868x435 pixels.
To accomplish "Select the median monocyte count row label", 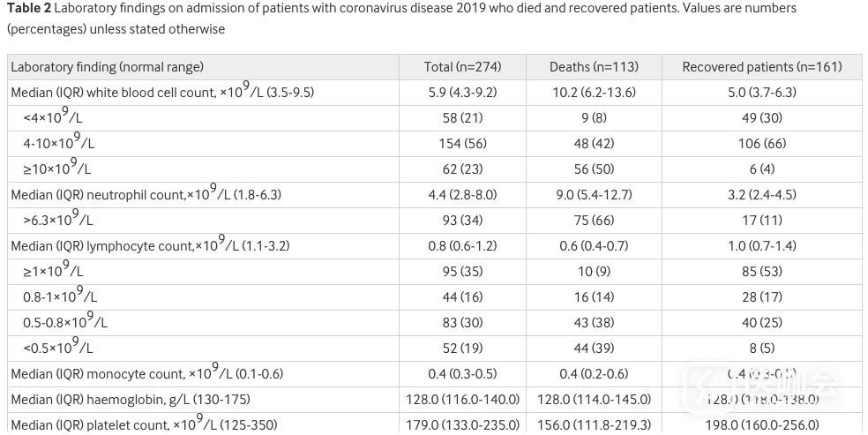I will click(x=146, y=374).
